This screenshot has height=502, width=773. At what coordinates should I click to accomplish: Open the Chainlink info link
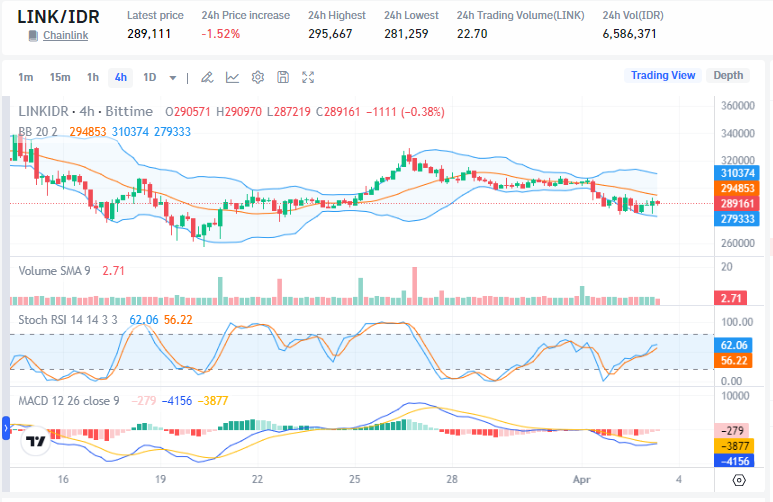(x=66, y=36)
